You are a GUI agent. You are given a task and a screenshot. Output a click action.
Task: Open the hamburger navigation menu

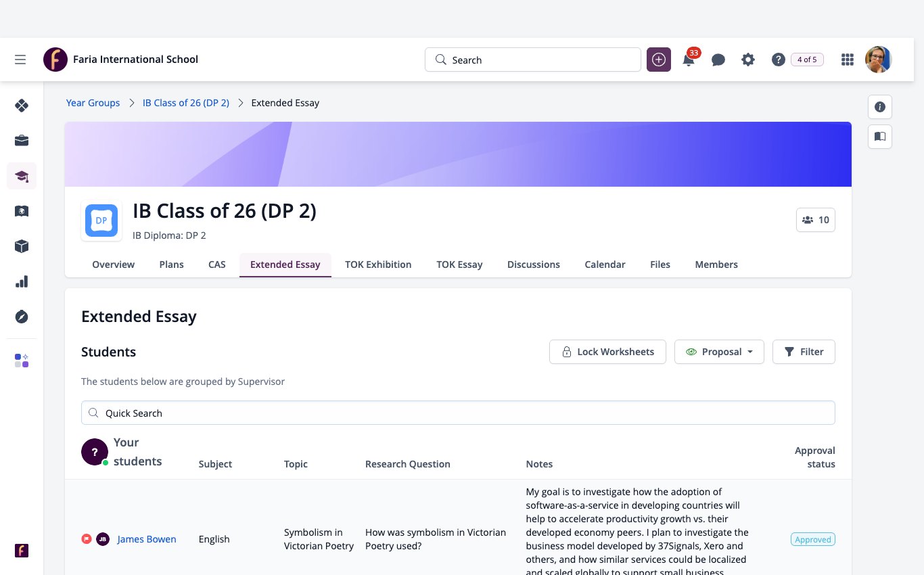click(x=20, y=60)
